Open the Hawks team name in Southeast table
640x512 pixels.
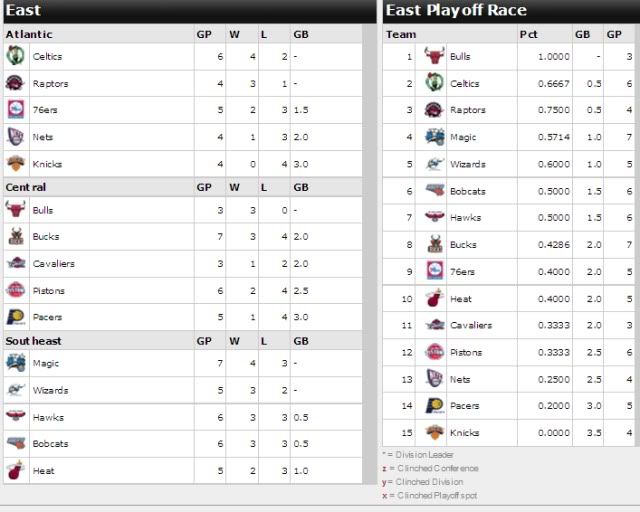[x=48, y=417]
